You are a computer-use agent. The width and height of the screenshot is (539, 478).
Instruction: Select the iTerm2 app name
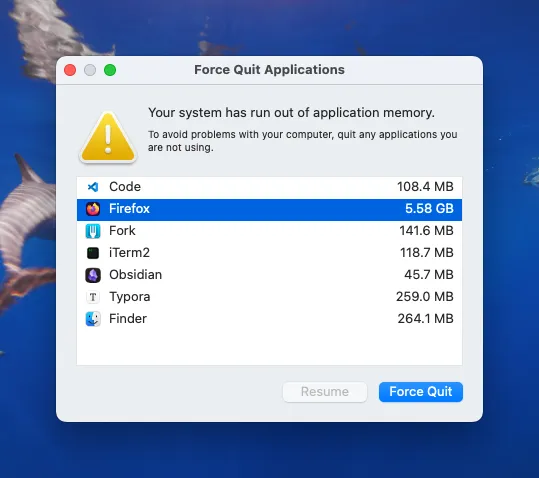[129, 253]
